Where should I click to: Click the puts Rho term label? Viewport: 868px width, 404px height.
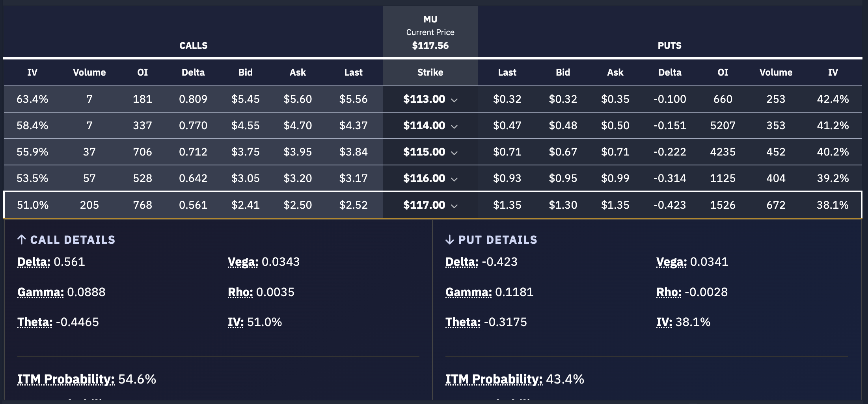[x=669, y=292]
